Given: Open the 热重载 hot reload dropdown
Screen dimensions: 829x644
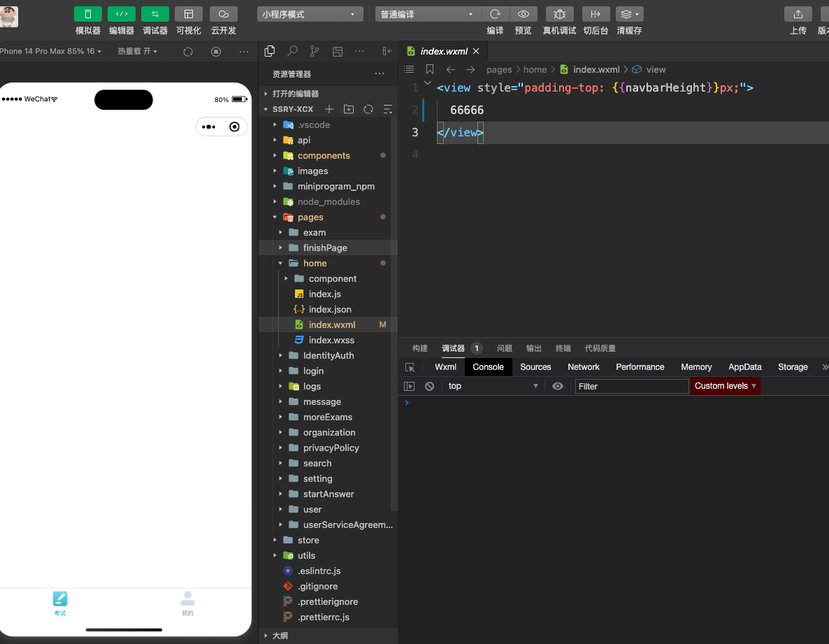Looking at the screenshot, I should tap(138, 51).
